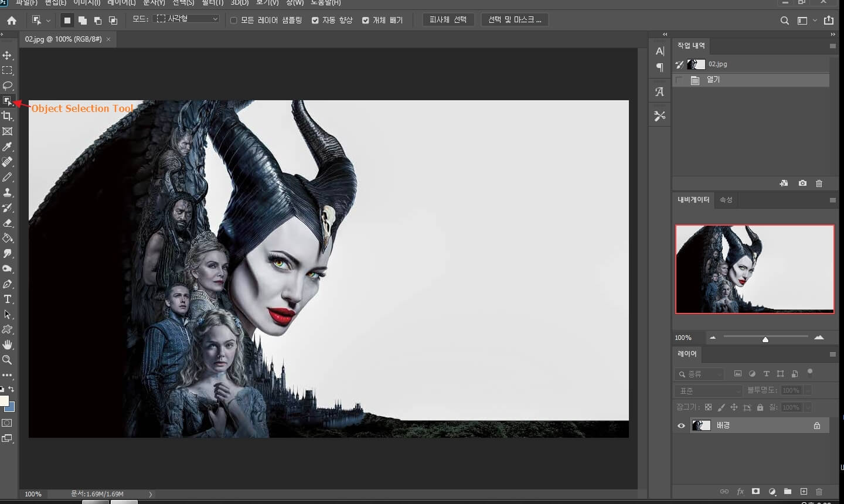Open the Character panel icon
This screenshot has height=504, width=844.
pos(660,51)
